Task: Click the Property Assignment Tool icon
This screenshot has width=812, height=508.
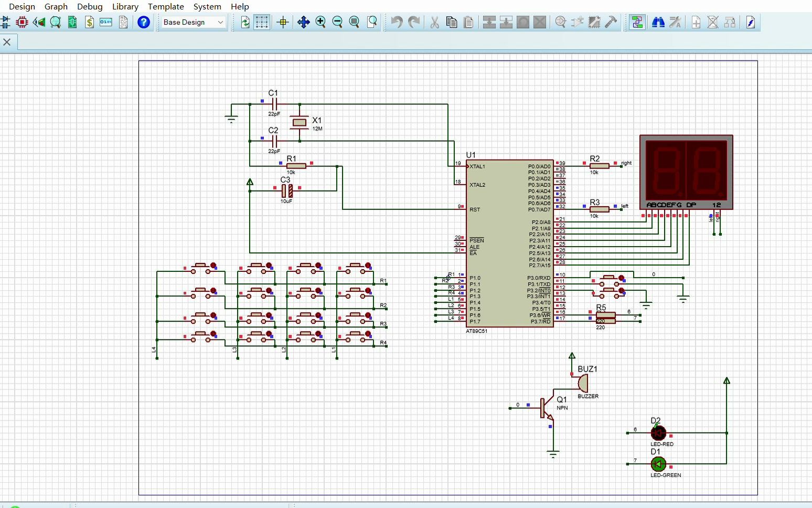Action: click(675, 22)
